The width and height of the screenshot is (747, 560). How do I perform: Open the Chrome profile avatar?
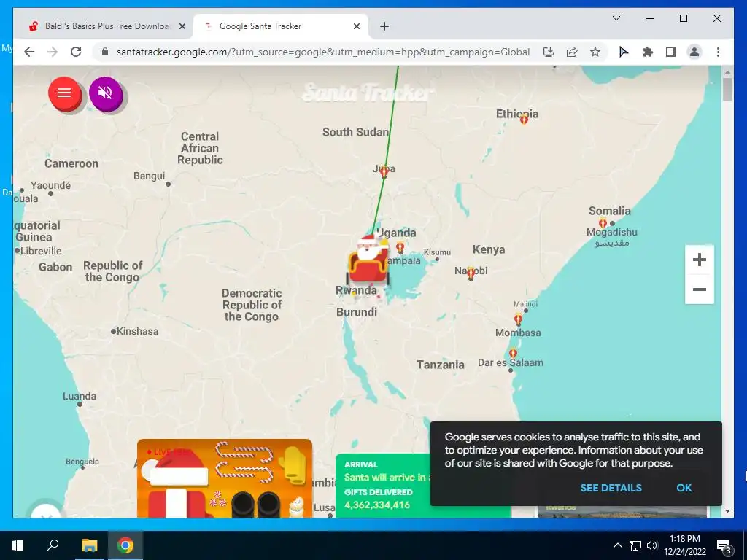click(x=694, y=52)
